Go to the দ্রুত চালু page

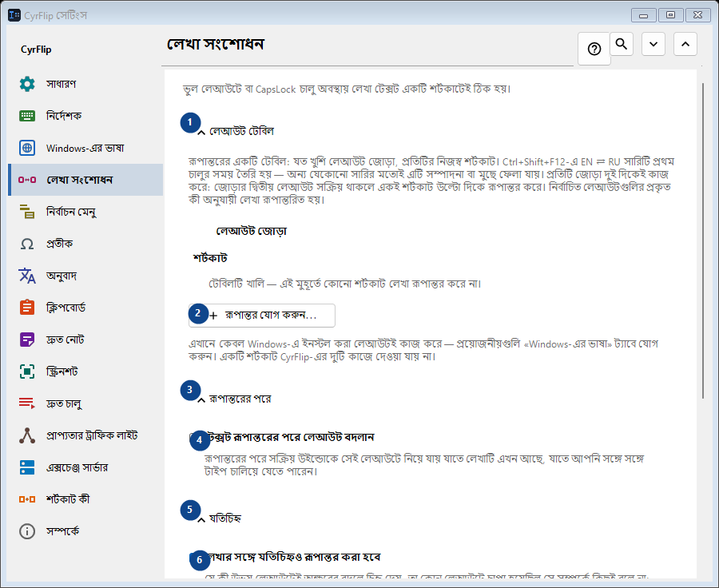pos(85,403)
